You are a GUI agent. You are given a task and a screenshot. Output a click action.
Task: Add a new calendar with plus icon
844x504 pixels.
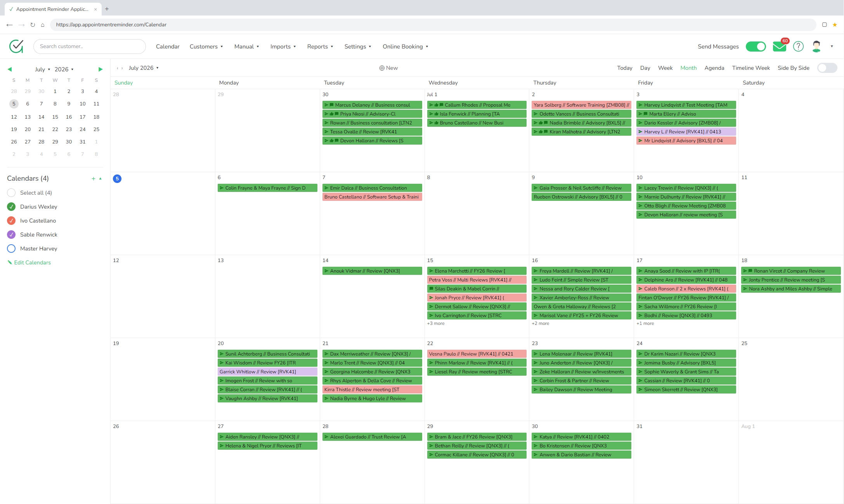tap(94, 179)
